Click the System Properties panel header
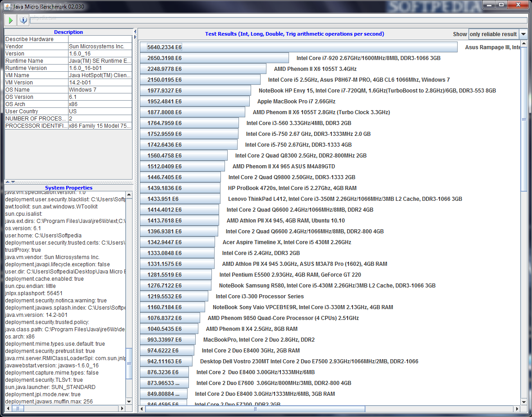 tap(69, 187)
